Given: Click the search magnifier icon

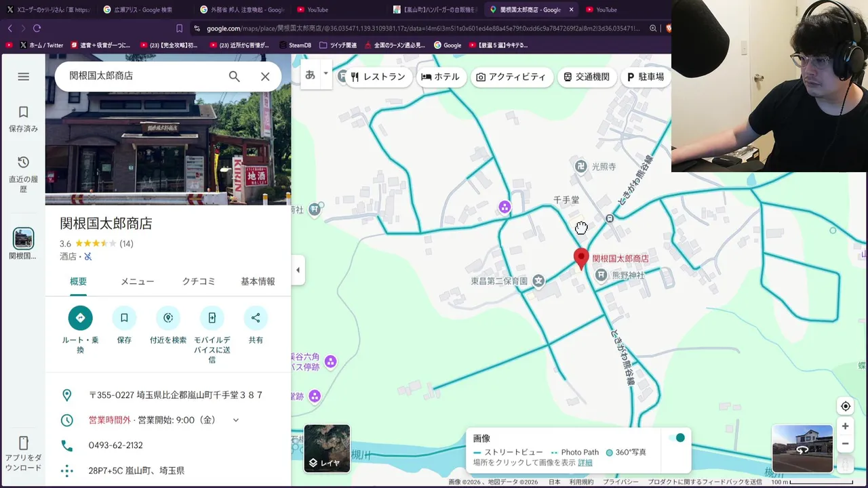Looking at the screenshot, I should [234, 77].
